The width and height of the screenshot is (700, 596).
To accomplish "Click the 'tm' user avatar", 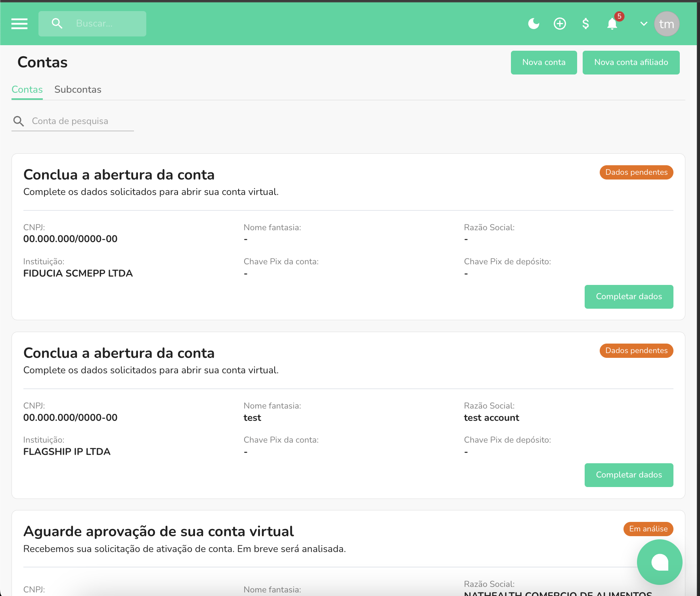I will [667, 24].
